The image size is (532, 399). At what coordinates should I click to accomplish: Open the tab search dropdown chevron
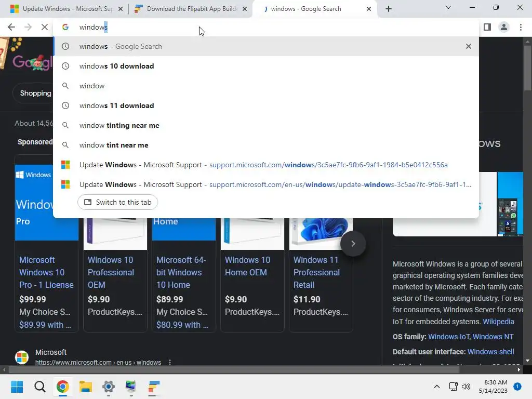coord(448,7)
